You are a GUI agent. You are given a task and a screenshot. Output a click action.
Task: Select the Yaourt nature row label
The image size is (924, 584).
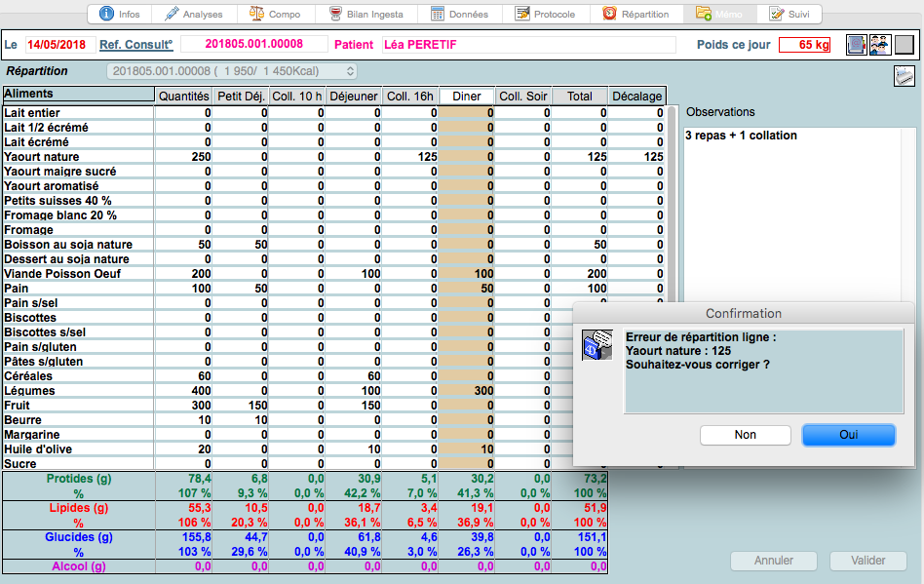click(x=41, y=157)
